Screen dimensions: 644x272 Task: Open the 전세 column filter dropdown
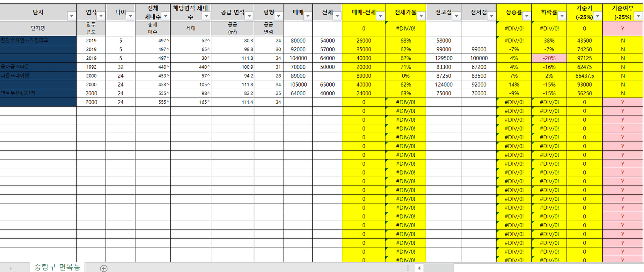pyautogui.click(x=337, y=16)
